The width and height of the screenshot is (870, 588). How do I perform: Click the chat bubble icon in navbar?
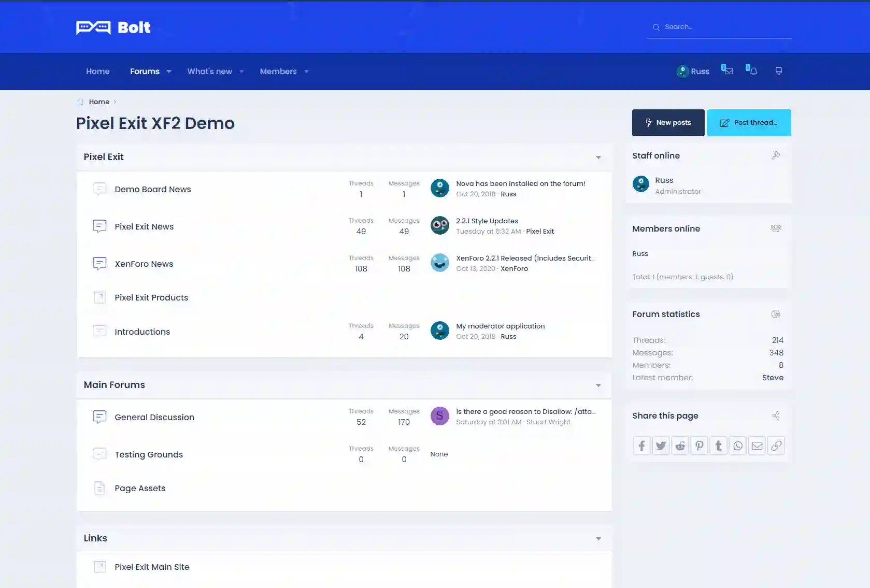(778, 71)
